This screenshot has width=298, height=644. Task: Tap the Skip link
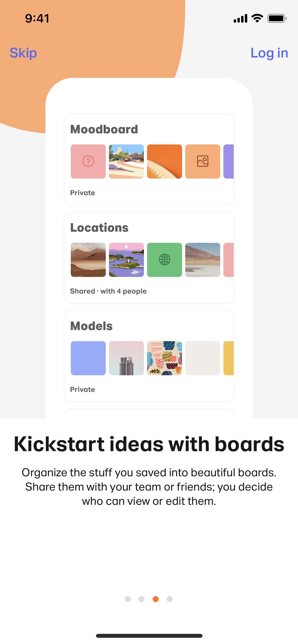[x=23, y=53]
